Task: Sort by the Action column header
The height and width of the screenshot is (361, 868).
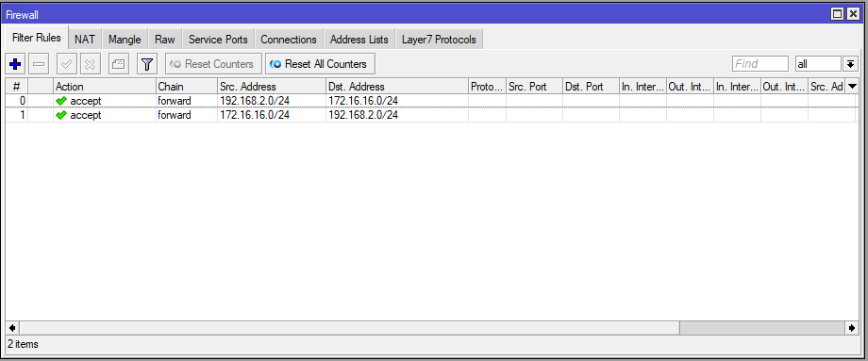Action: pyautogui.click(x=105, y=87)
